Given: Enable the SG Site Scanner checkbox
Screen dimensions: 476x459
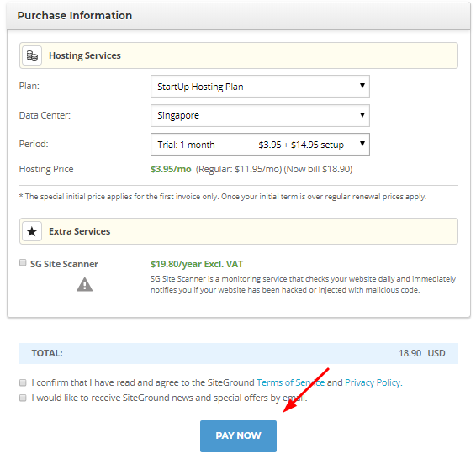Looking at the screenshot, I should pos(23,262).
